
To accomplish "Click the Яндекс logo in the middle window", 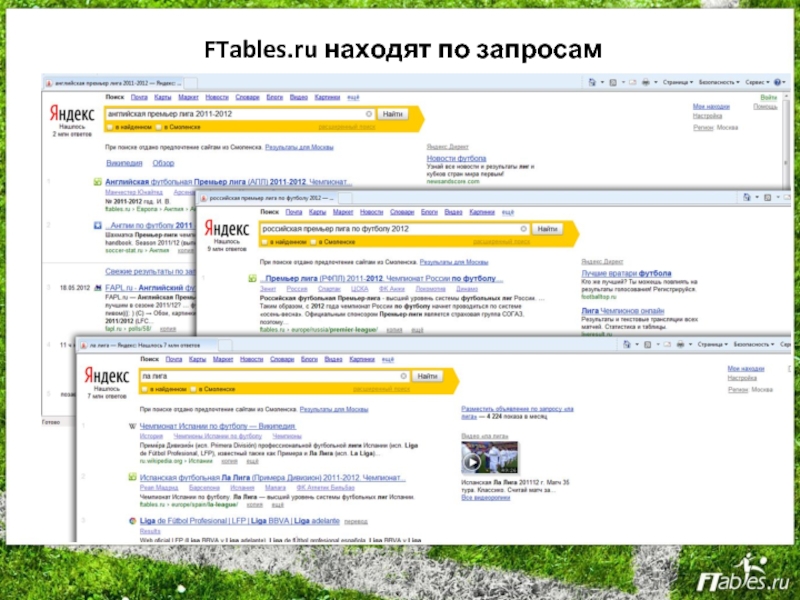I will click(x=227, y=228).
